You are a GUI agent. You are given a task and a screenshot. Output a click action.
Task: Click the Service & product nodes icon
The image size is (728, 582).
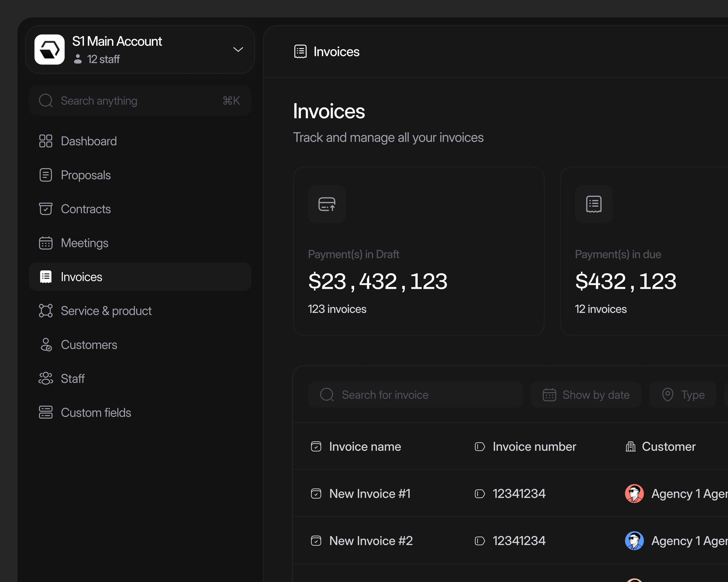(x=45, y=311)
